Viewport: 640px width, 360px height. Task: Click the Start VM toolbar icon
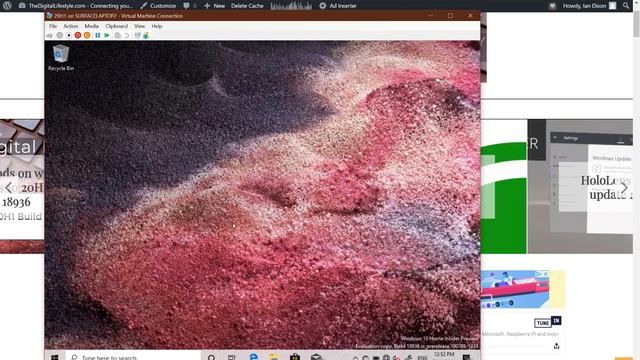coord(60,36)
